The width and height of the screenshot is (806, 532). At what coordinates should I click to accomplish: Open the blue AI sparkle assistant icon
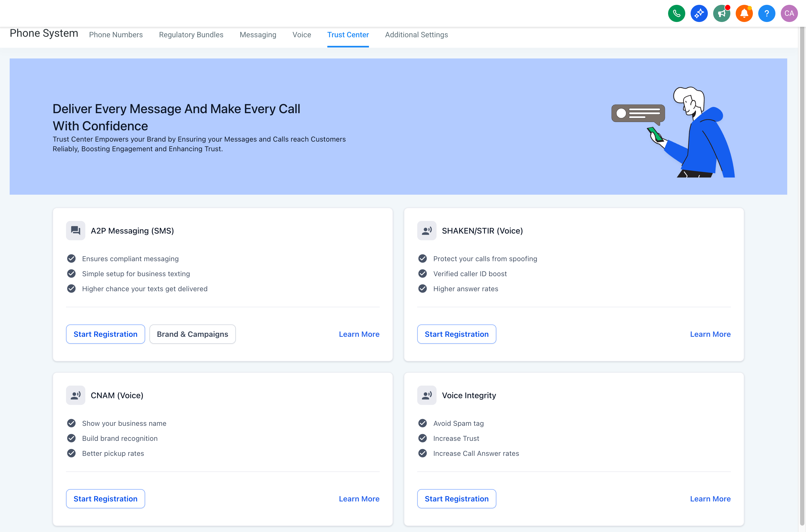699,14
